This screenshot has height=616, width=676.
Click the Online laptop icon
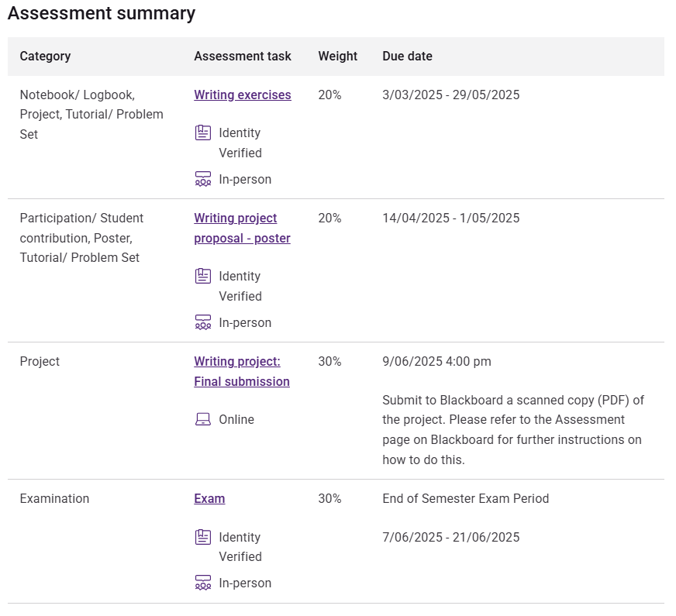pos(202,420)
